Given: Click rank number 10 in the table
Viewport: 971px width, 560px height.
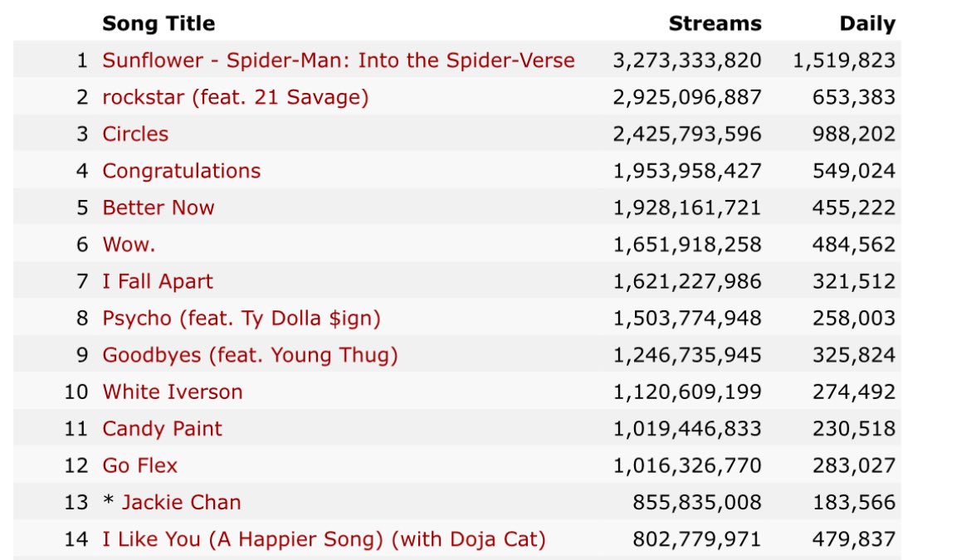Looking at the screenshot, I should click(x=76, y=392).
